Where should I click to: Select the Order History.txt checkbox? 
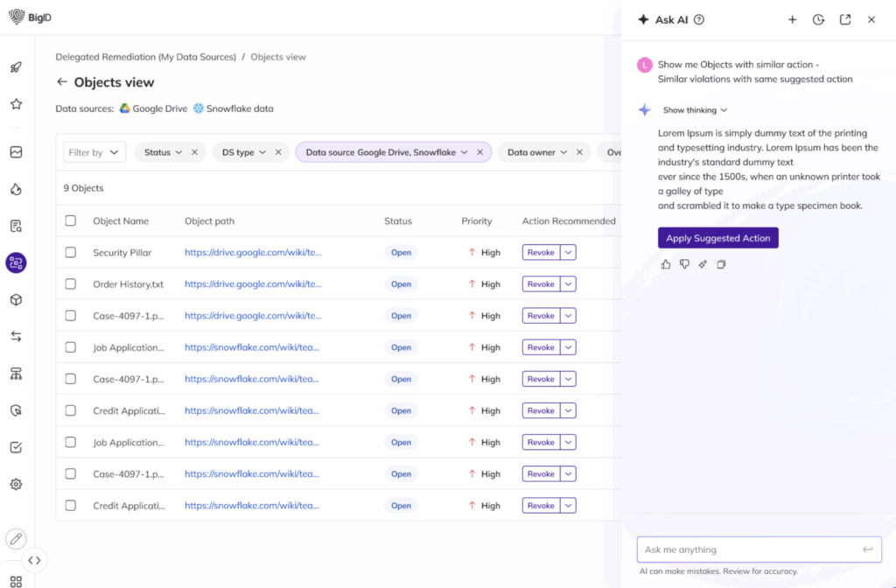71,284
